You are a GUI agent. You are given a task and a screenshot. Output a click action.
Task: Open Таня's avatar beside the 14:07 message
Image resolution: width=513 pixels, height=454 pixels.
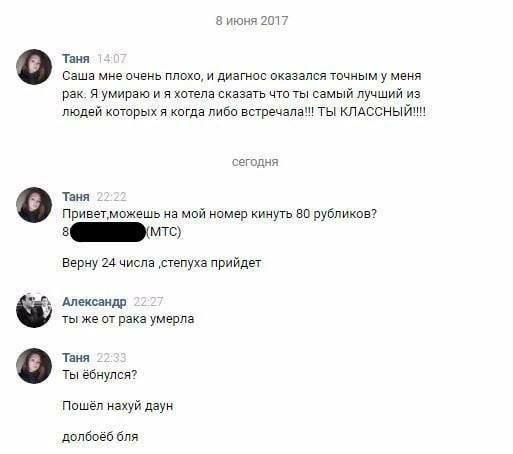click(x=34, y=67)
